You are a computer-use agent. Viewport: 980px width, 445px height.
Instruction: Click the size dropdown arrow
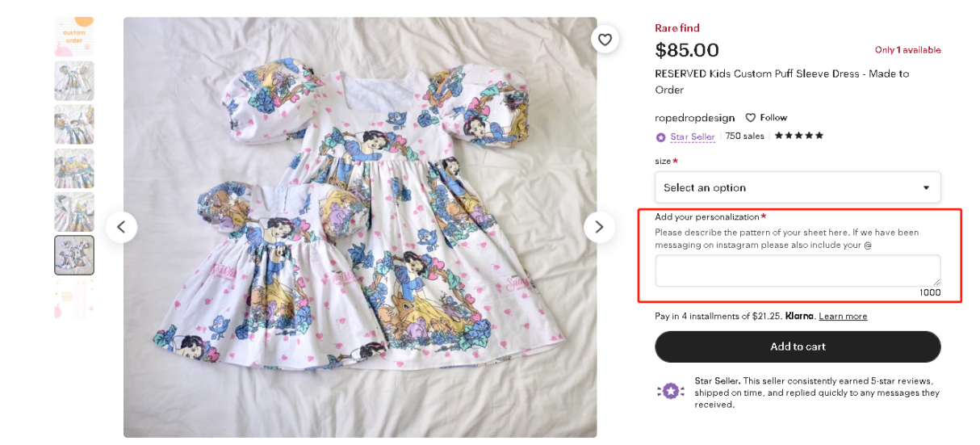[926, 187]
